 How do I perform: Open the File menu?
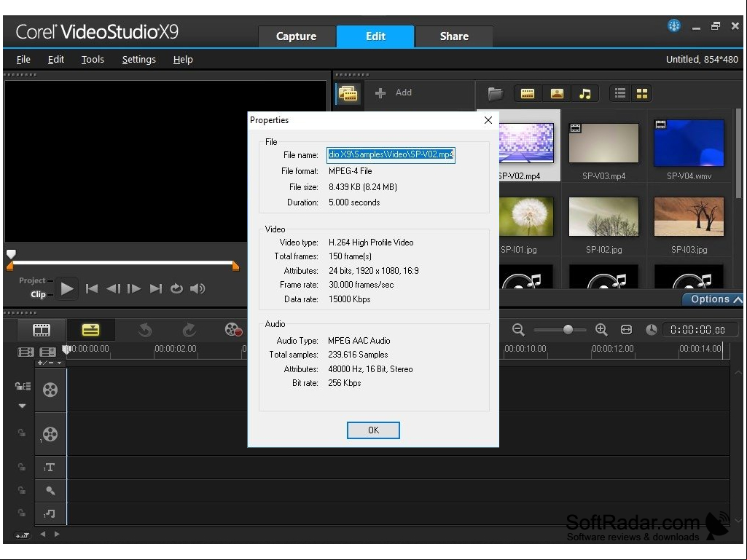click(23, 60)
